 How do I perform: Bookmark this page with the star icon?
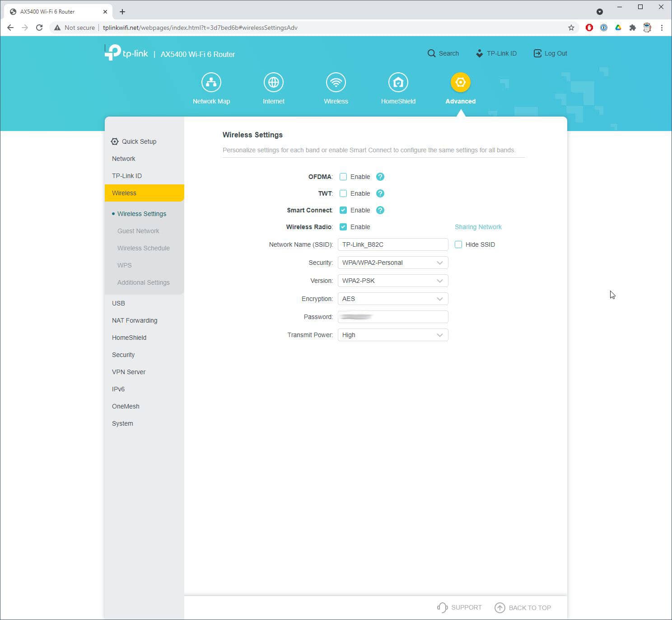(571, 28)
